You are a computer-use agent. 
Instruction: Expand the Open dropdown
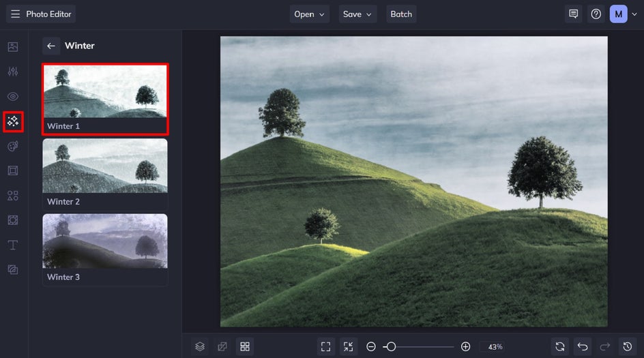tap(309, 14)
